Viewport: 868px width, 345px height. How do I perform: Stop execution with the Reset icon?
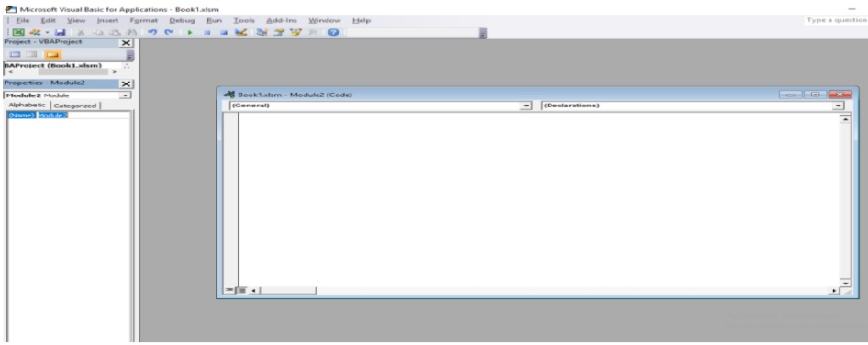click(223, 32)
